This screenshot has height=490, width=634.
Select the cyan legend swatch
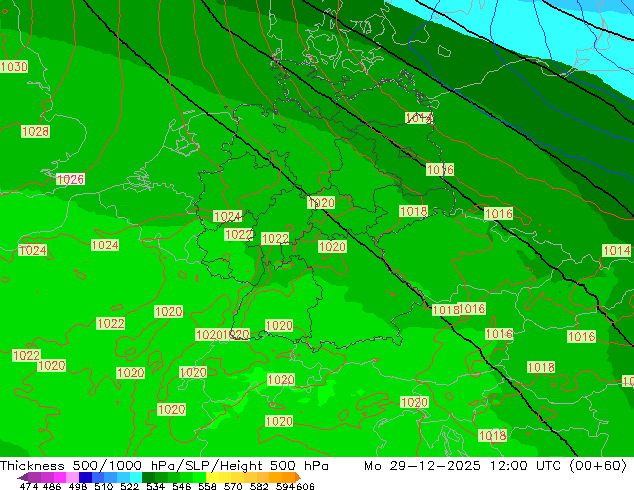click(x=136, y=477)
